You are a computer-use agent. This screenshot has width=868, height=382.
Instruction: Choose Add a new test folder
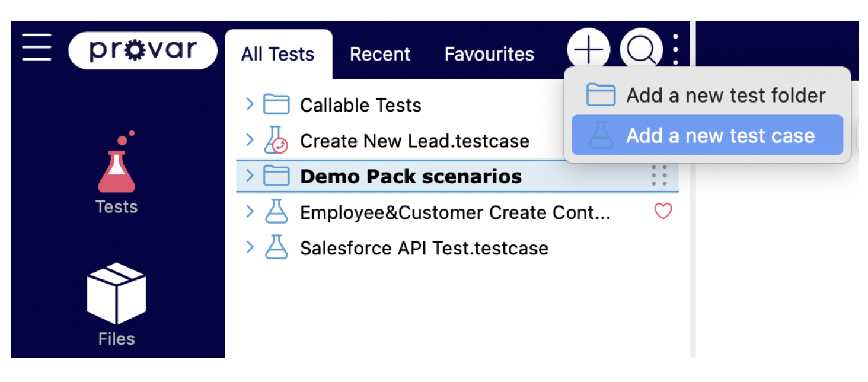coord(707,95)
